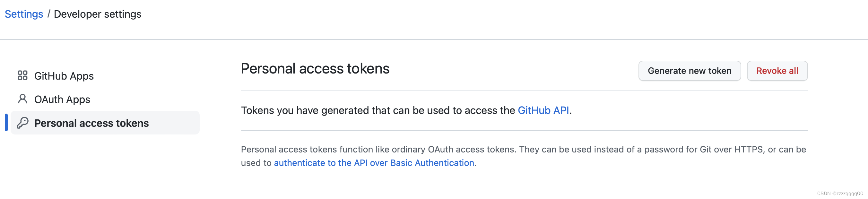Click the word 'HTTPS' in description
This screenshot has width=868, height=199.
click(x=749, y=150)
